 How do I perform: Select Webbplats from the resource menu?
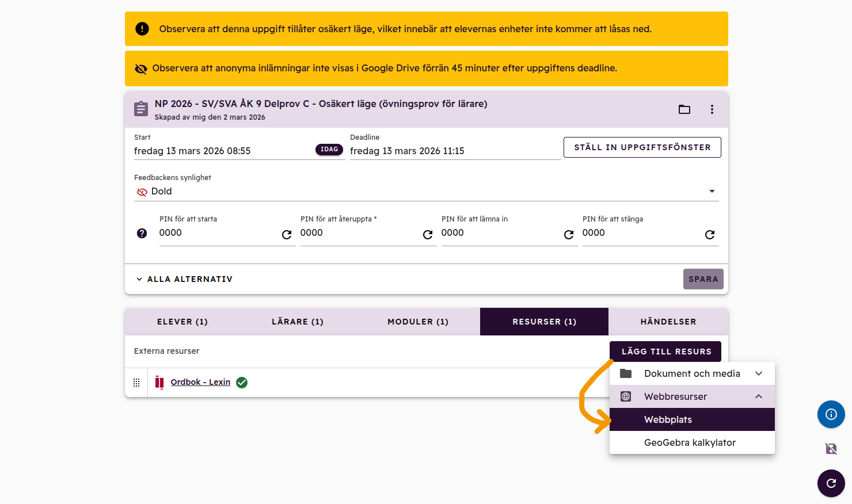668,419
